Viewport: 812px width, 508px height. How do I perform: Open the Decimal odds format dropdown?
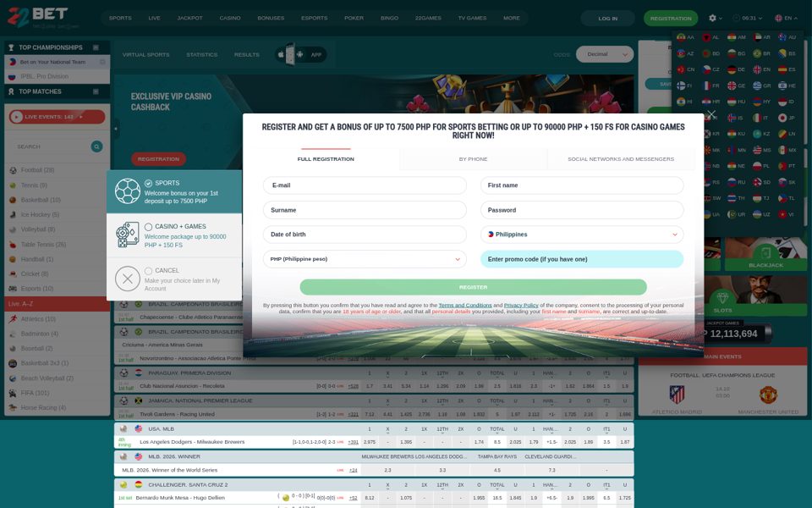click(x=605, y=54)
